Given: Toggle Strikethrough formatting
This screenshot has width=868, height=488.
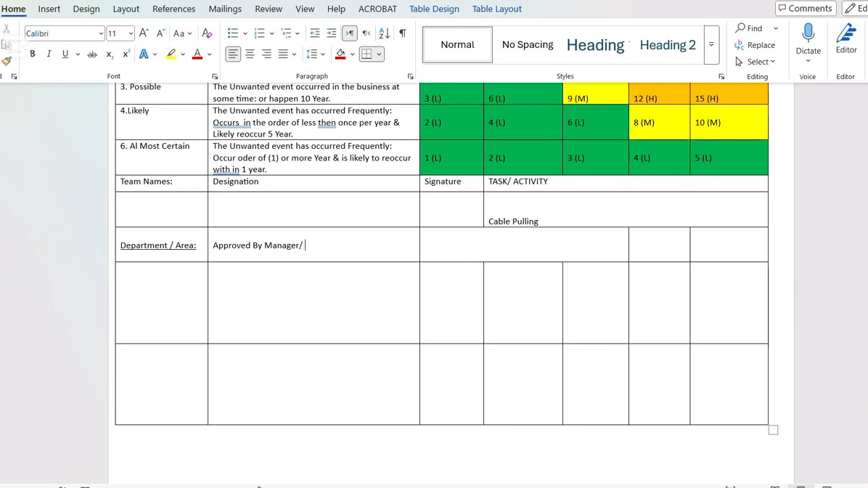Looking at the screenshot, I should [92, 54].
